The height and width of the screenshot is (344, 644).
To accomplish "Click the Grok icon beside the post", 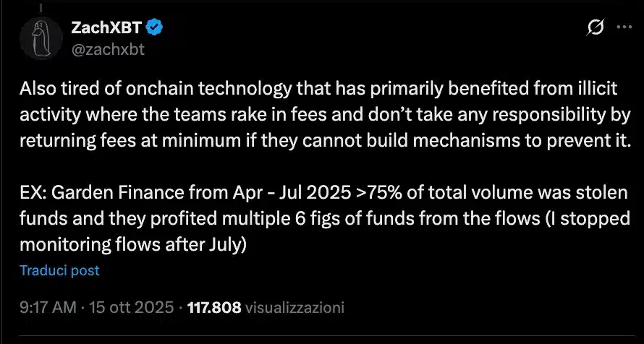I will click(596, 28).
